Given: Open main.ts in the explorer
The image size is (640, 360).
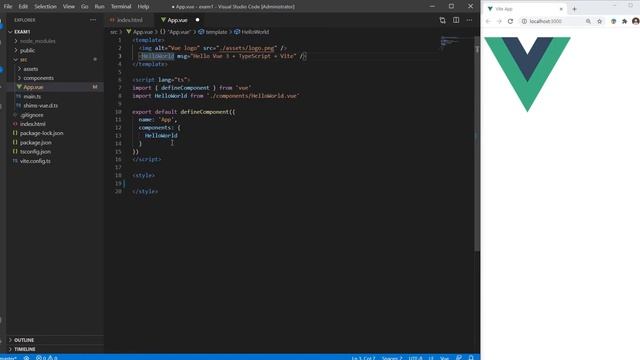Looking at the screenshot, I should [x=55, y=97].
